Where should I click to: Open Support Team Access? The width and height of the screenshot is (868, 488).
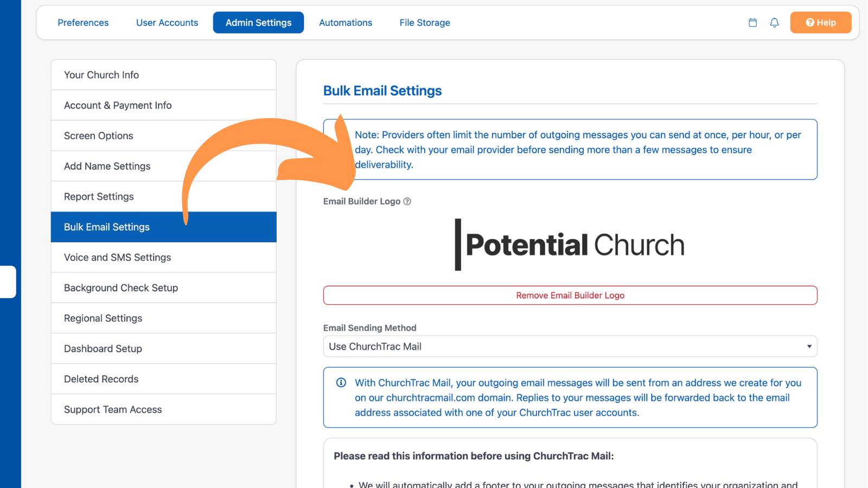pos(163,409)
